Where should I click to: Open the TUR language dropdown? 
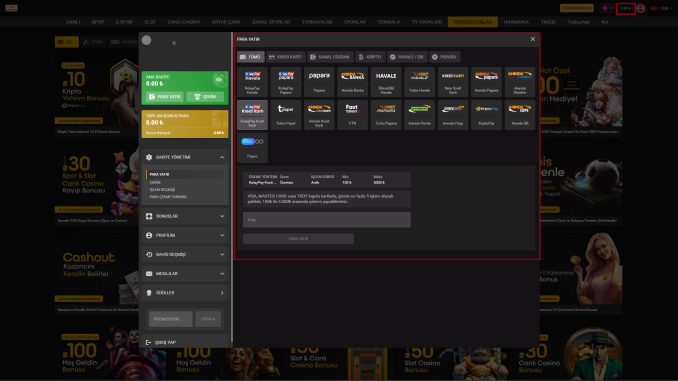662,8
